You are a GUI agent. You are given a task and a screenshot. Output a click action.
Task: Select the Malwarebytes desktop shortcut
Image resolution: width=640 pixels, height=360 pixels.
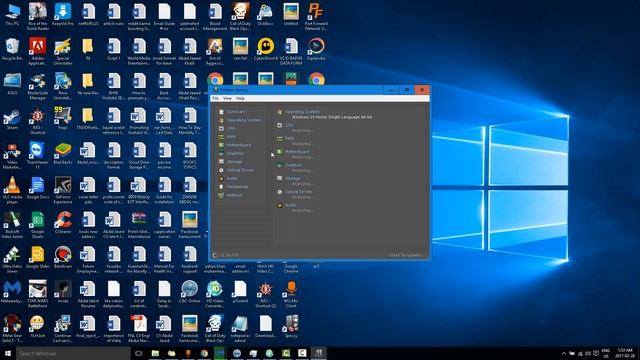click(12, 292)
